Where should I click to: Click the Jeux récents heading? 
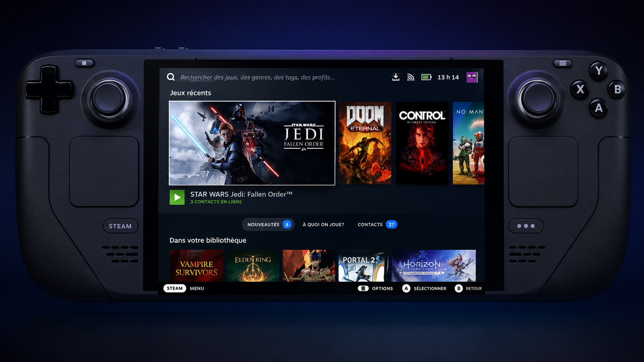click(x=191, y=93)
